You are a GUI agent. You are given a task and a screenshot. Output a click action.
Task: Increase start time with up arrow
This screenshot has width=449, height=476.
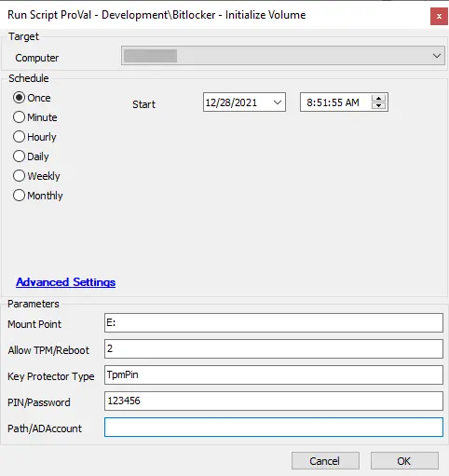378,99
